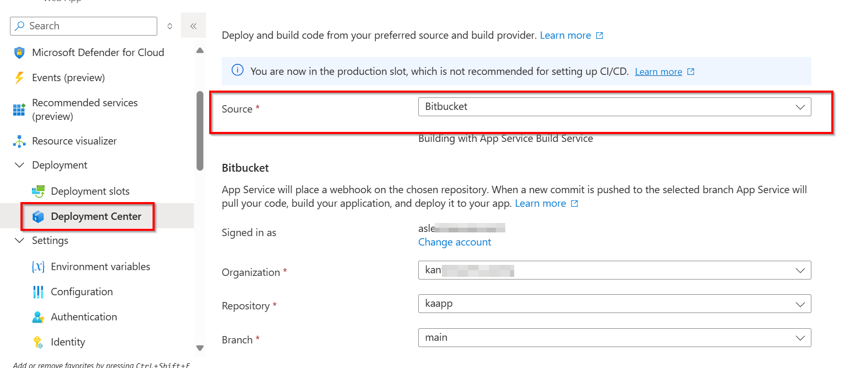This screenshot has height=368, width=868.
Task: Click the Deployment Center cube icon
Action: coord(38,216)
